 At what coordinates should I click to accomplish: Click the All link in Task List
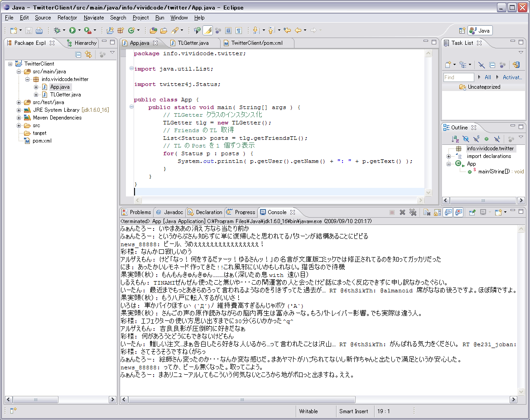coord(487,77)
